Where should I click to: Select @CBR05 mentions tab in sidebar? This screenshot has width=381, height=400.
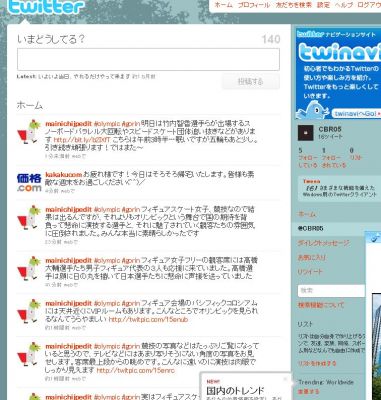pyautogui.click(x=311, y=228)
